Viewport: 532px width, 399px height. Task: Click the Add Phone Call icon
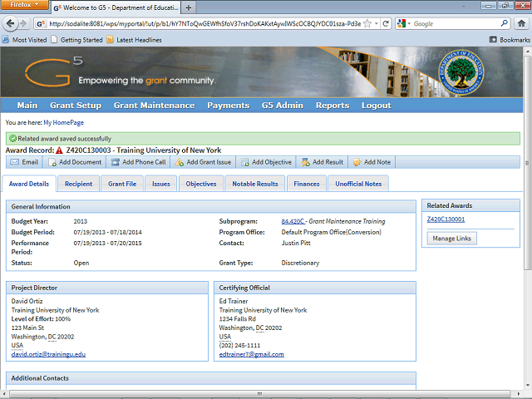tap(115, 162)
